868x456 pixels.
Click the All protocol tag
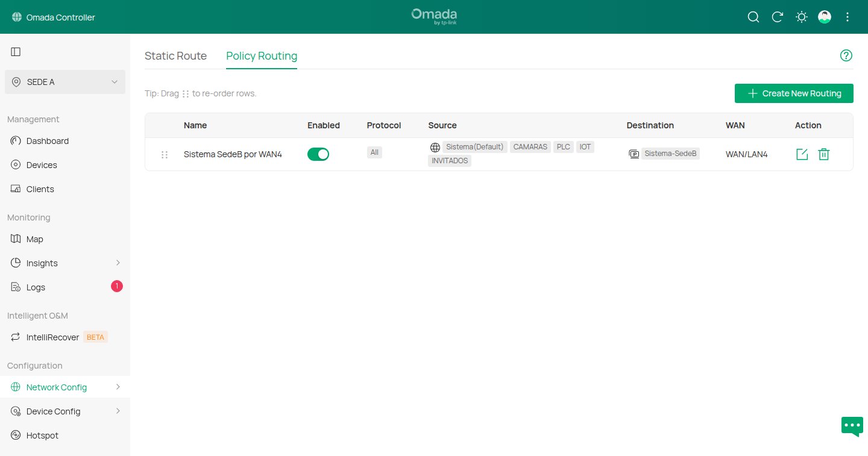point(374,152)
